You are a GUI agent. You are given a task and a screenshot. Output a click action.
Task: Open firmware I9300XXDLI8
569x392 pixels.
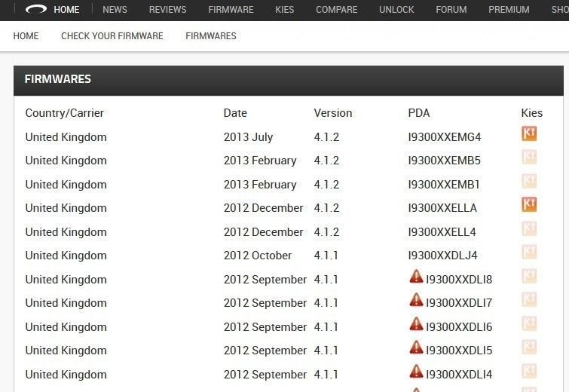click(459, 280)
